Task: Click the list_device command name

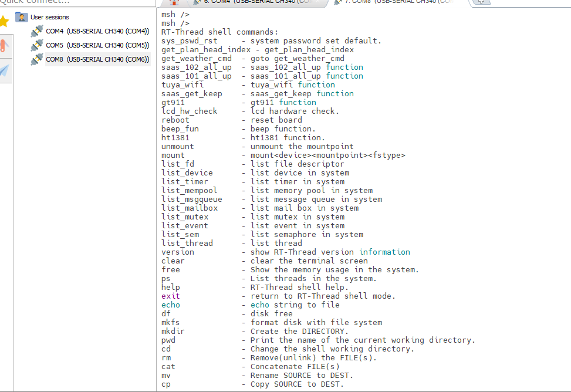Action: pos(187,173)
